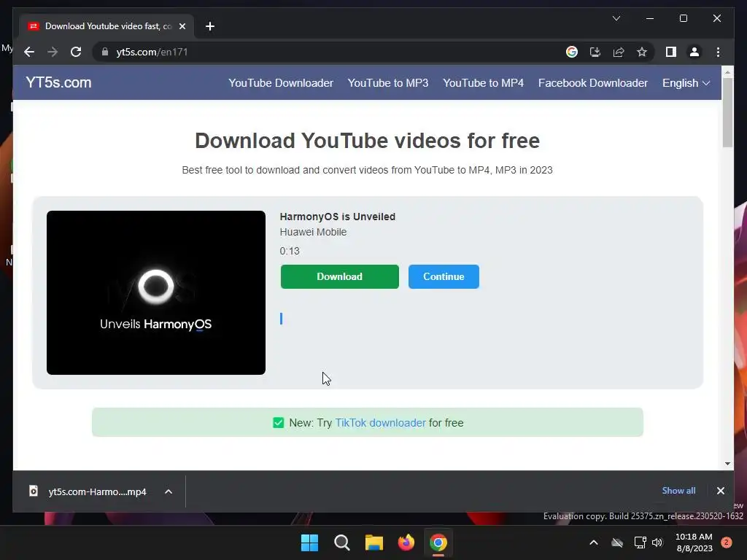The width and height of the screenshot is (747, 560).
Task: Click the HarmonyOS video thumbnail
Action: 156,292
